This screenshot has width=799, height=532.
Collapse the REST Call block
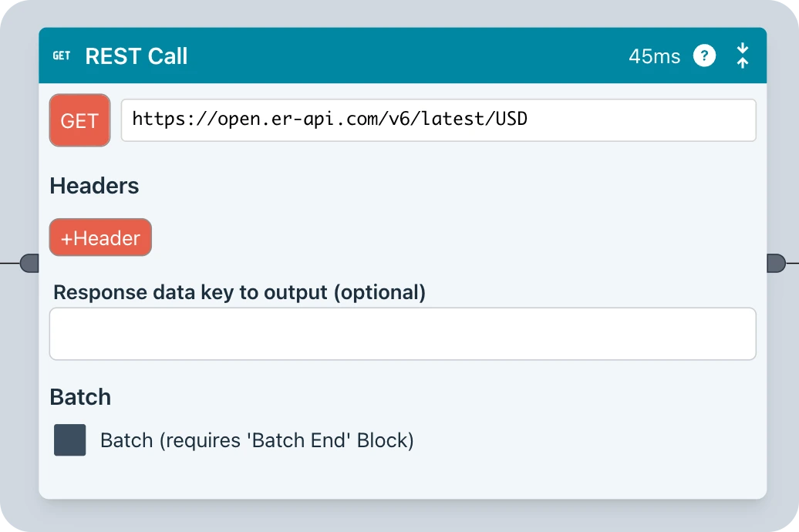click(x=742, y=56)
